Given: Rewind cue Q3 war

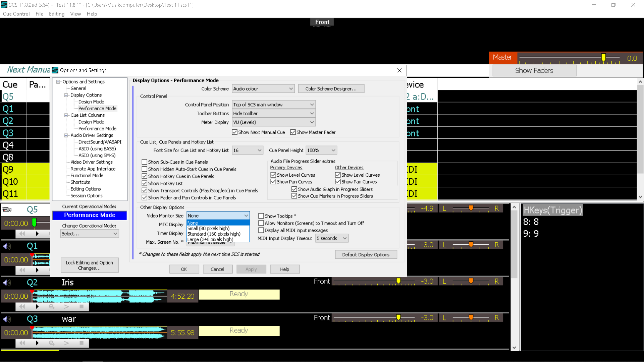Looking at the screenshot, I should (x=22, y=343).
